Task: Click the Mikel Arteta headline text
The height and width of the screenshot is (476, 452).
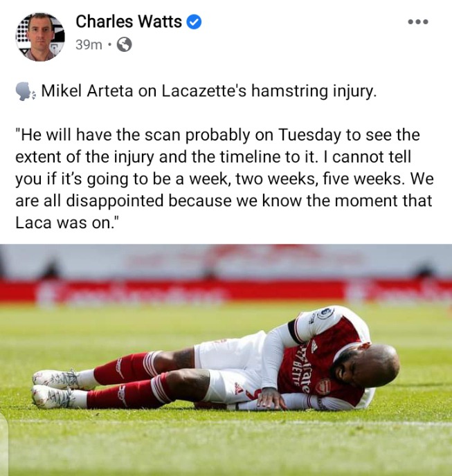Action: (x=209, y=91)
